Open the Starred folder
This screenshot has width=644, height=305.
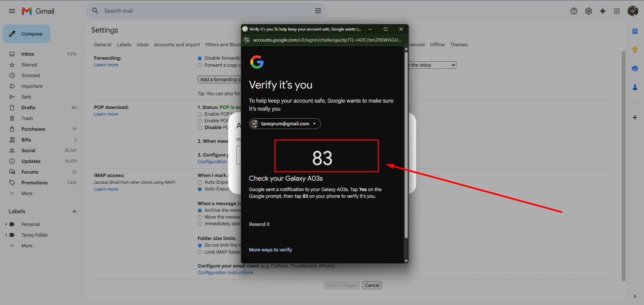coord(43,65)
